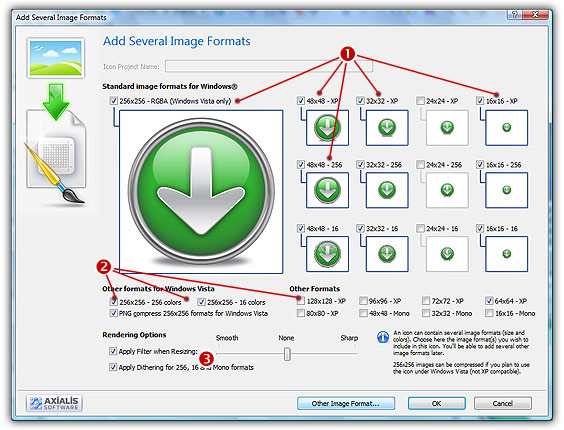Toggle Apply Dithering for 256, 16 formats
The width and height of the screenshot is (564, 430).
113,367
